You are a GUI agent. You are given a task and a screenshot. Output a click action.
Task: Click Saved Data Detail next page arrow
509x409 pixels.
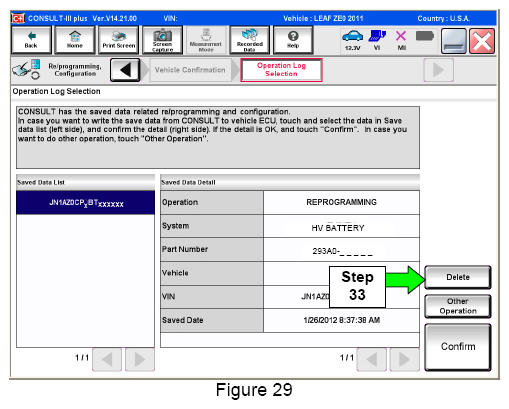[404, 359]
